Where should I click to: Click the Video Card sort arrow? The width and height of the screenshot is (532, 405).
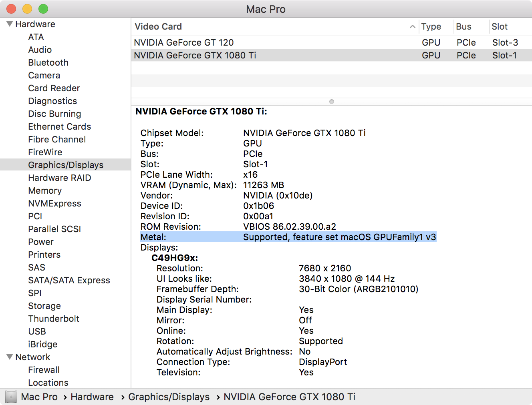click(412, 27)
